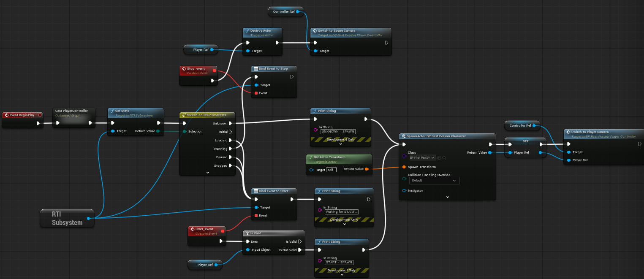Click the header icon of Bind Event to Start
The height and width of the screenshot is (279, 644).
point(255,191)
